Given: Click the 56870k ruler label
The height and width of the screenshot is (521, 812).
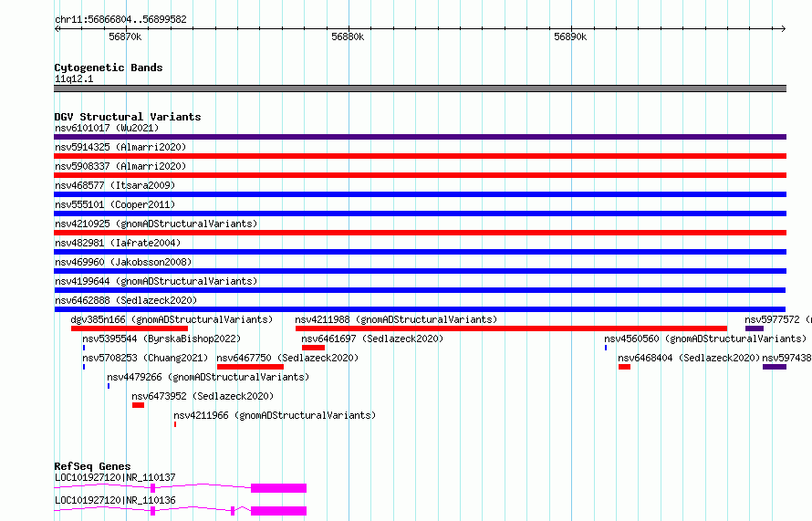Looking at the screenshot, I should point(125,36).
